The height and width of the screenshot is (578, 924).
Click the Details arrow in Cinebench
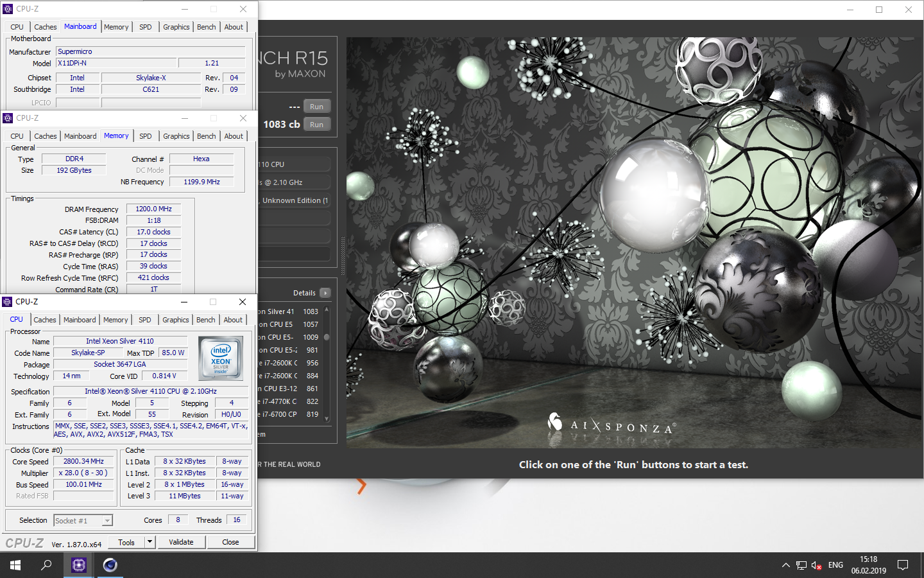325,293
